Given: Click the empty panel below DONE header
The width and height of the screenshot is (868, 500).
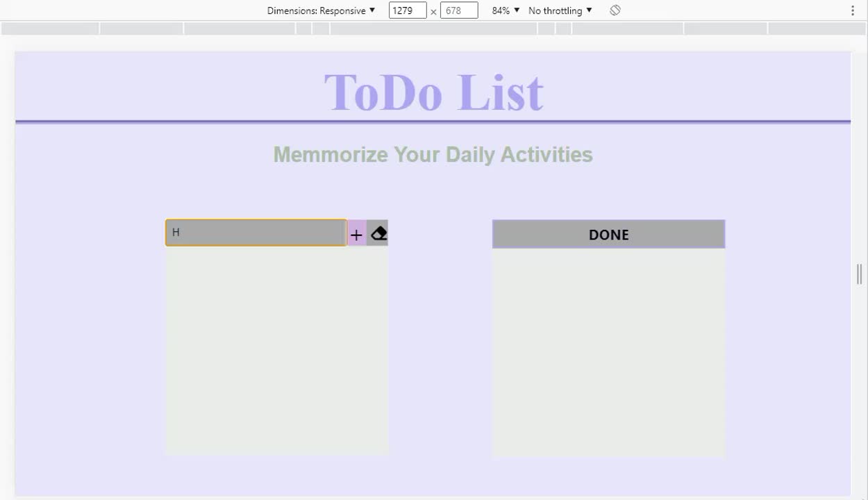Looking at the screenshot, I should point(608,353).
